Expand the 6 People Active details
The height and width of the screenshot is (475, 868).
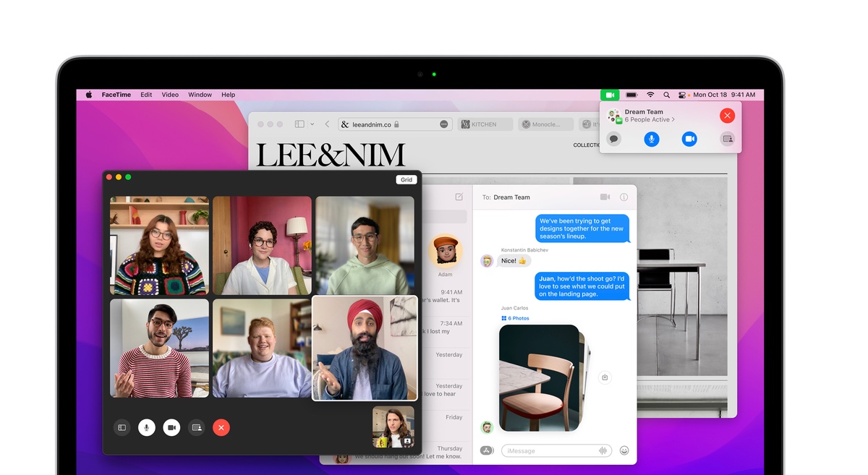pyautogui.click(x=650, y=120)
